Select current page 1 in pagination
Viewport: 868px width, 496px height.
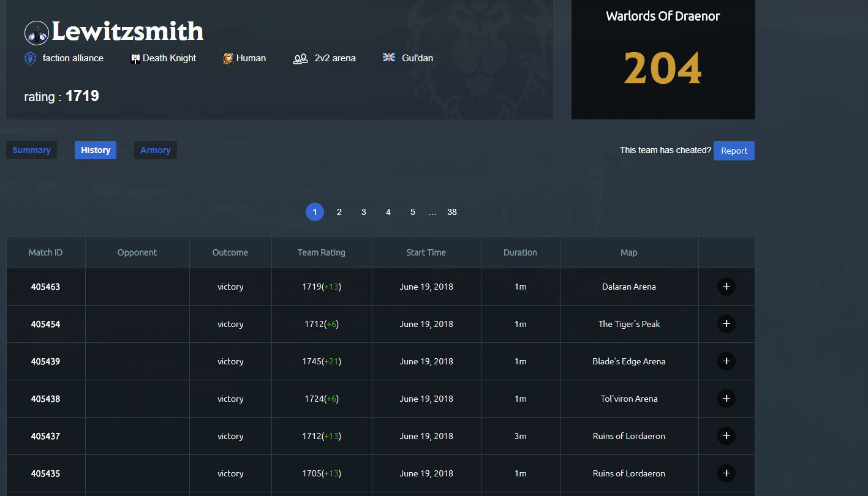[315, 212]
